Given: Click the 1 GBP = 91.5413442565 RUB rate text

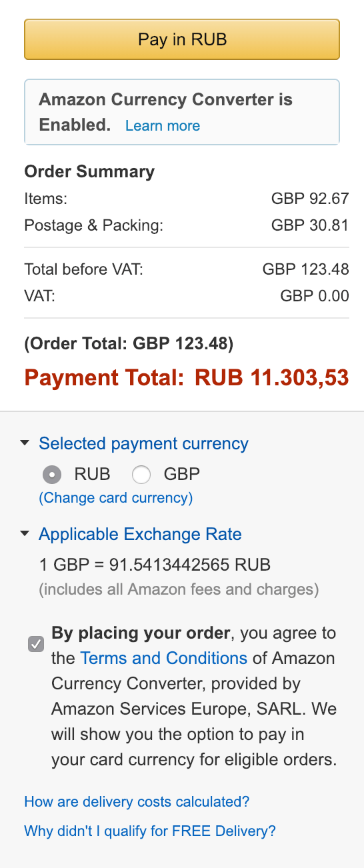Looking at the screenshot, I should [155, 565].
